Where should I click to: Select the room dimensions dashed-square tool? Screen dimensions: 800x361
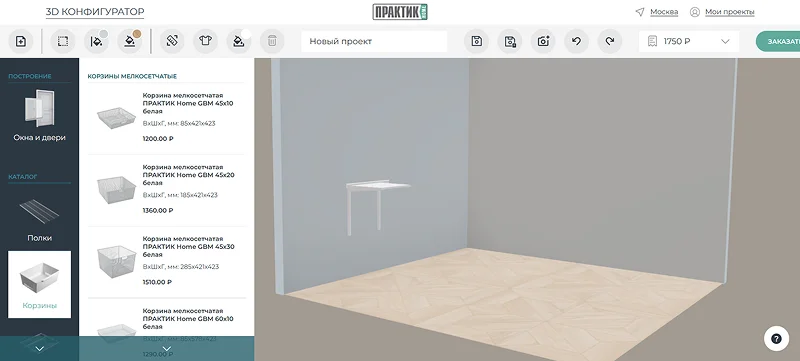click(63, 41)
